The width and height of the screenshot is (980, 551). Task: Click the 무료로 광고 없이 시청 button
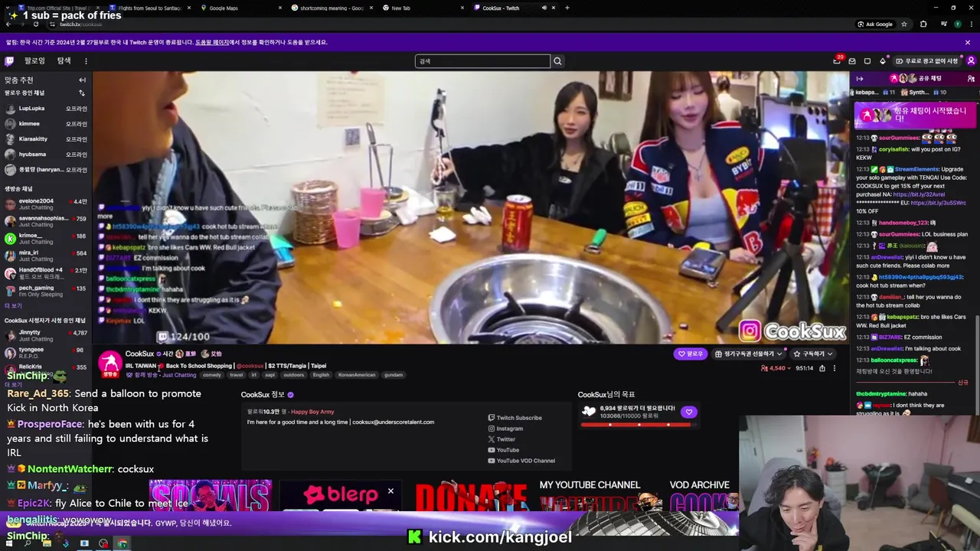pos(926,61)
